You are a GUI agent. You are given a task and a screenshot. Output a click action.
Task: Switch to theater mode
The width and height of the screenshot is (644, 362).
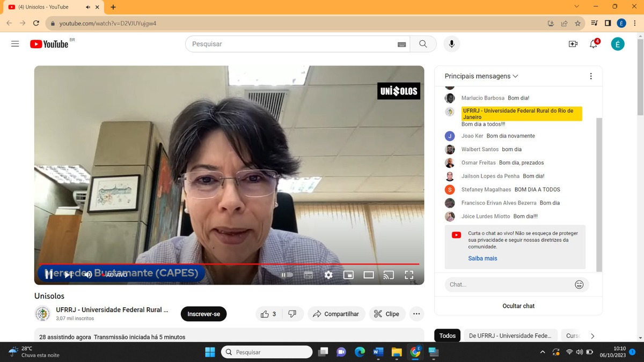369,275
